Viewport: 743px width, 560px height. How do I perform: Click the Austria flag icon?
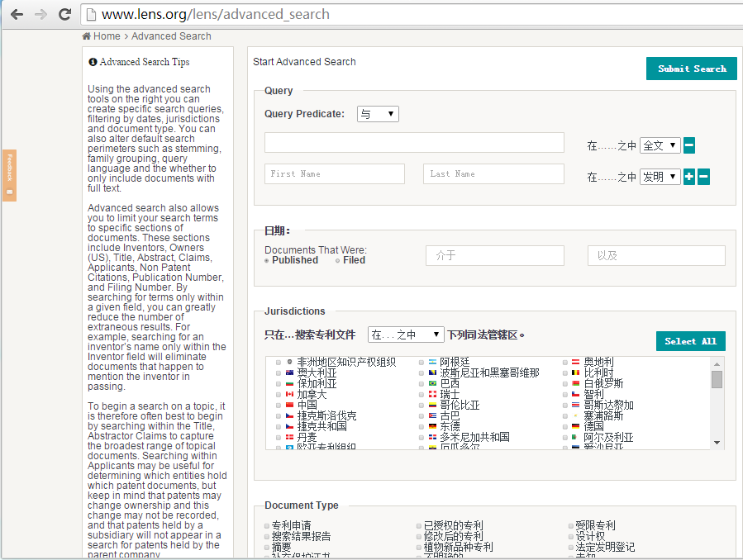coord(576,362)
